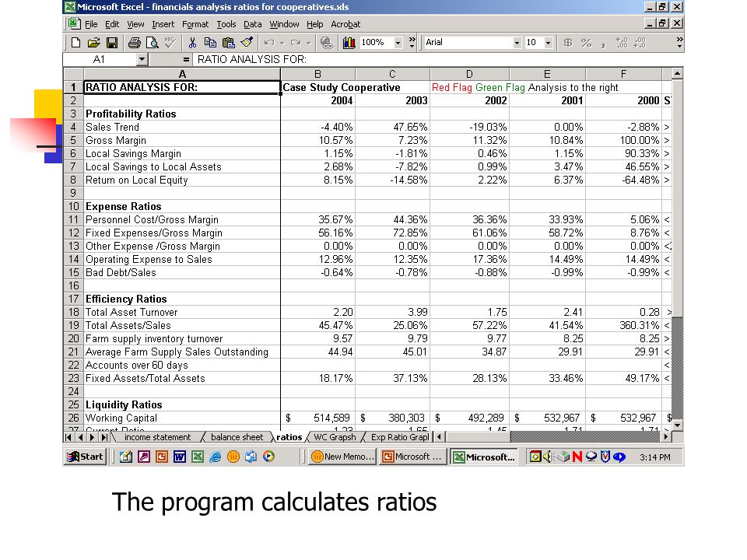Click the volume speaker icon in system tray

[549, 457]
